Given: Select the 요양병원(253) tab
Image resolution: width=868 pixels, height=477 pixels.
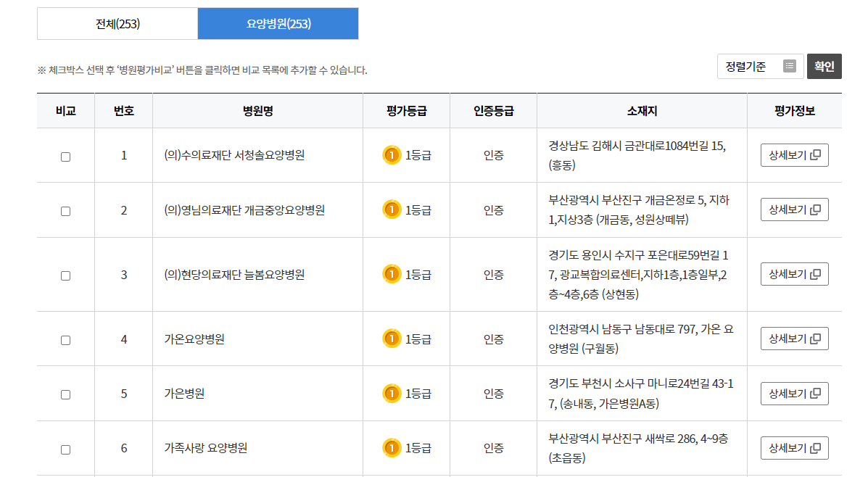Looking at the screenshot, I should pyautogui.click(x=278, y=24).
